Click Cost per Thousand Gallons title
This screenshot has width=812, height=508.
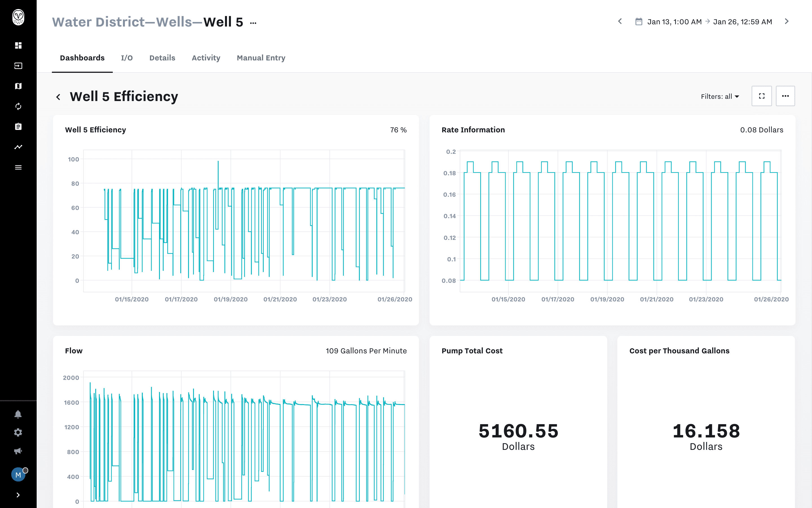679,351
